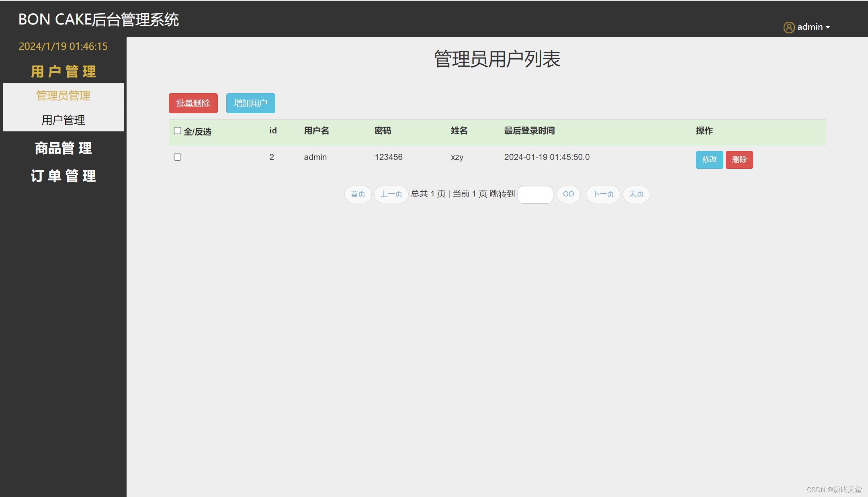The width and height of the screenshot is (868, 497).
Task: Click the 操作 column header
Action: [704, 131]
